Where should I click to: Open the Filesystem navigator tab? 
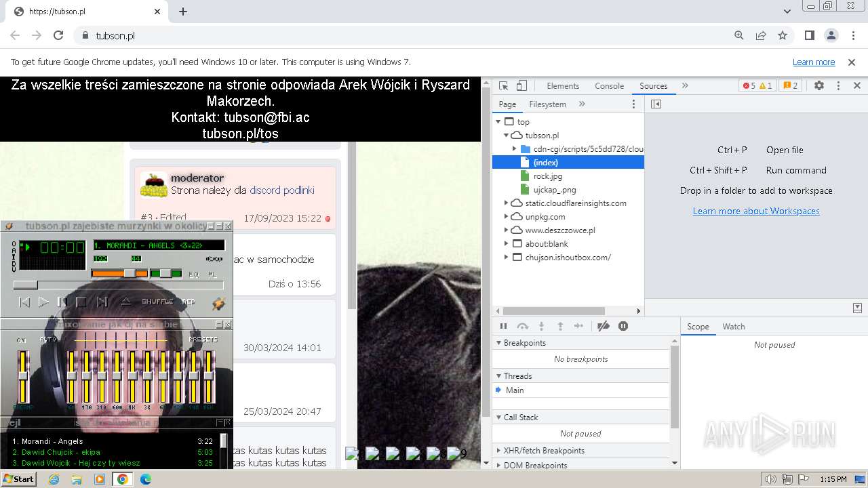547,104
